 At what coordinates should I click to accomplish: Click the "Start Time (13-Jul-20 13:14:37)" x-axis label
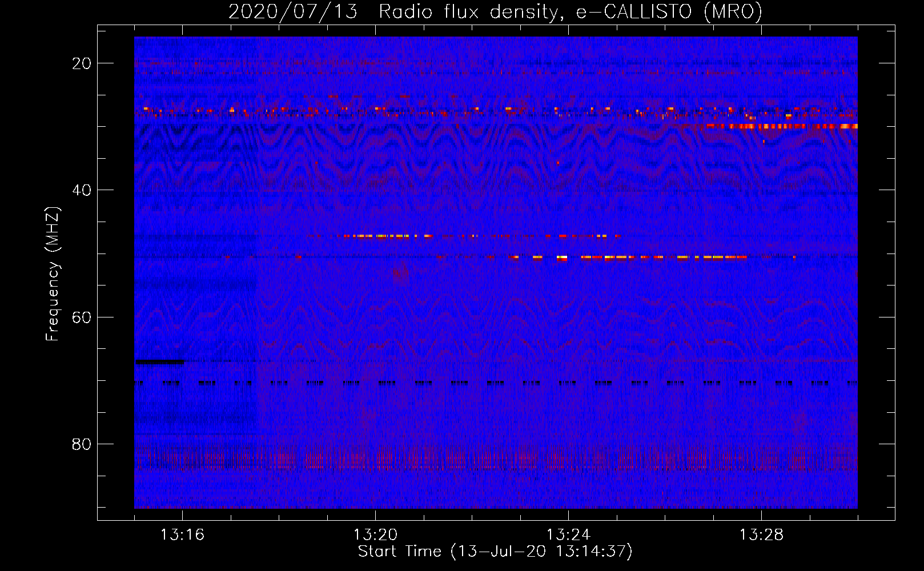pos(495,552)
